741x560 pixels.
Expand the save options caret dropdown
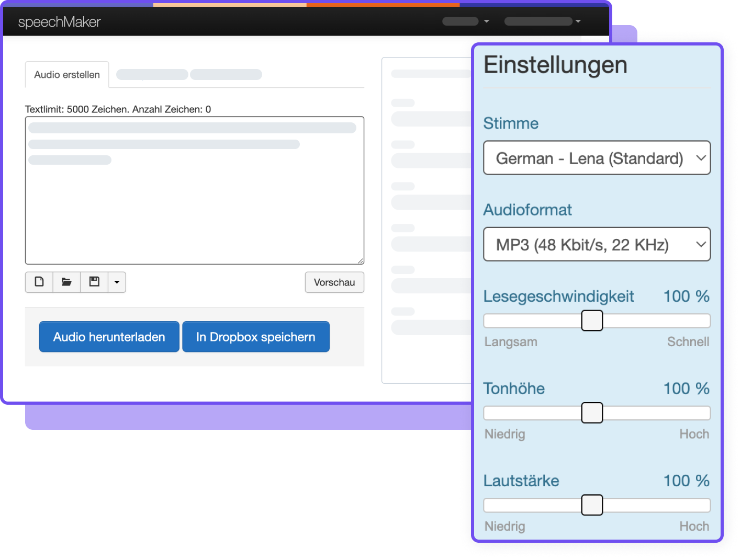[117, 282]
